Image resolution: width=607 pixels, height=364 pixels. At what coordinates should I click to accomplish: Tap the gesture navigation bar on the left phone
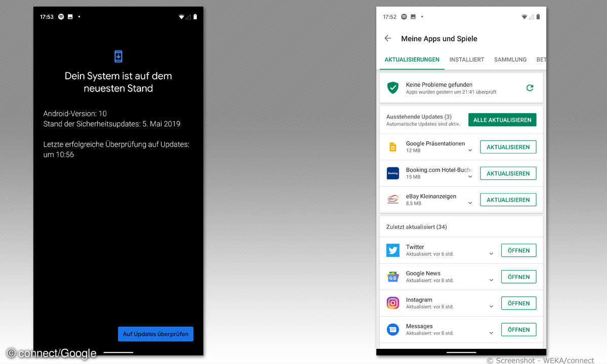[x=118, y=352]
